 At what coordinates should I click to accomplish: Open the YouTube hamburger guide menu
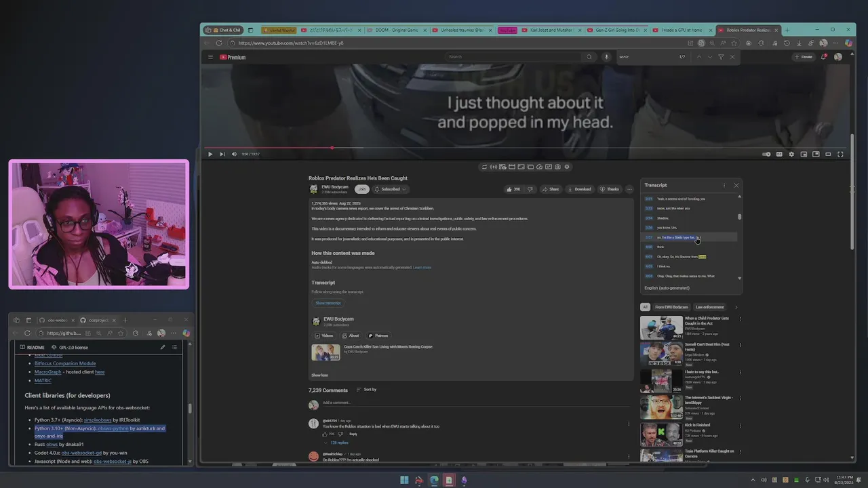click(x=210, y=57)
